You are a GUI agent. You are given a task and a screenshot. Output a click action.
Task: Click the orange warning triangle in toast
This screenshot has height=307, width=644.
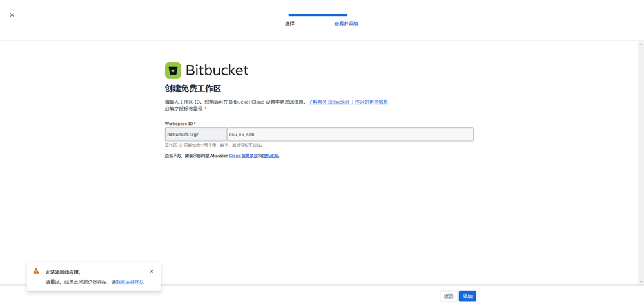(36, 271)
